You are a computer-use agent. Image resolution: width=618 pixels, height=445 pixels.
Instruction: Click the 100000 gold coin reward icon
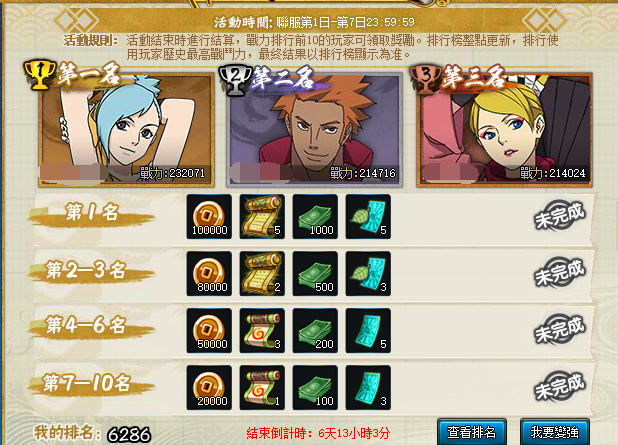209,217
